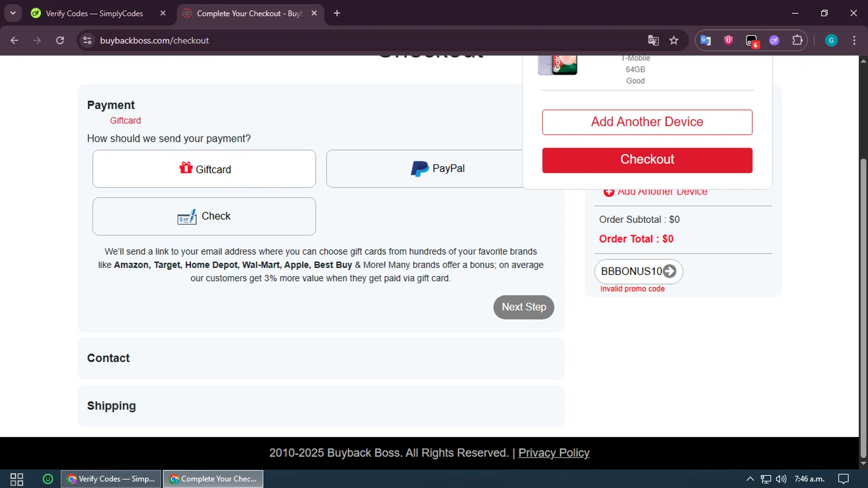
Task: Click the red Checkout button
Action: tap(647, 160)
